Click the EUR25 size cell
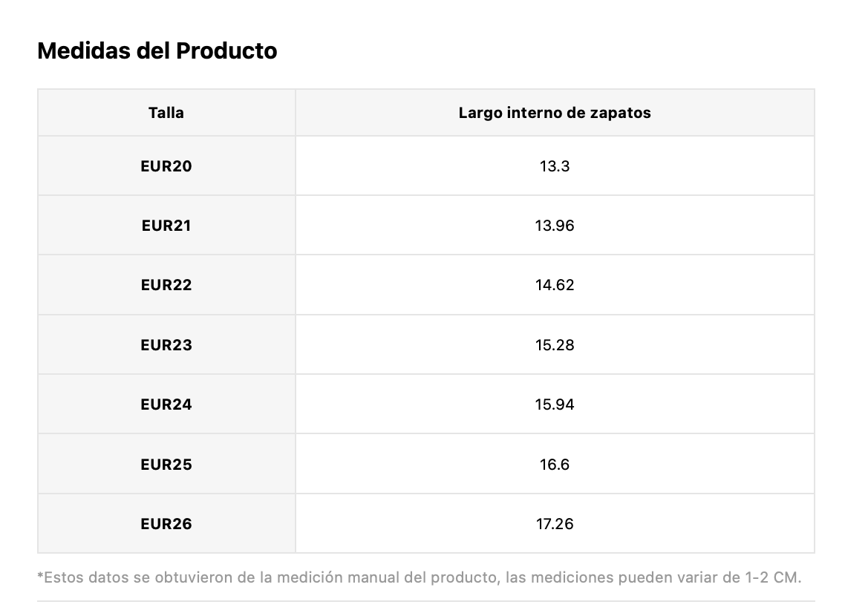 tap(166, 464)
